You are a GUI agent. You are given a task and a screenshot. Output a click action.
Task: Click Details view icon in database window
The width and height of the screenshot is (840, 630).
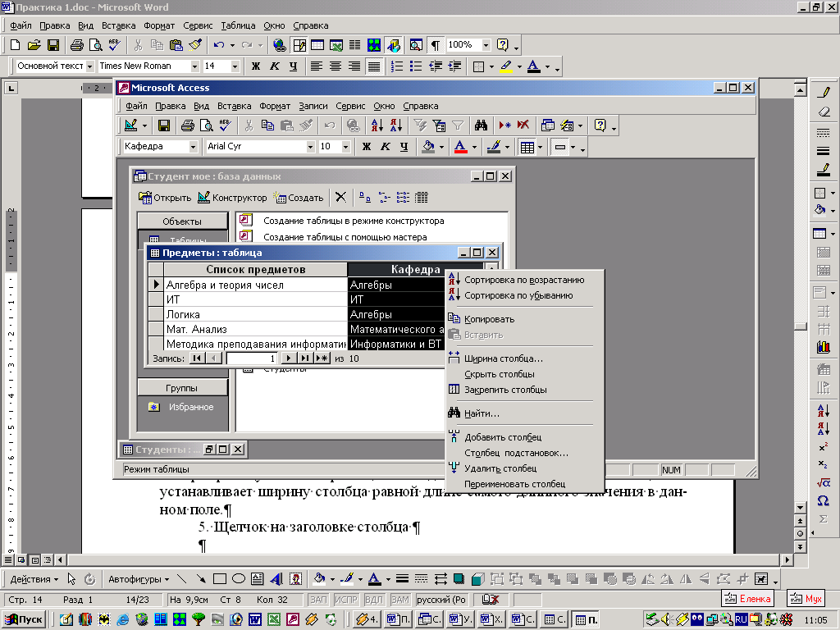(422, 197)
